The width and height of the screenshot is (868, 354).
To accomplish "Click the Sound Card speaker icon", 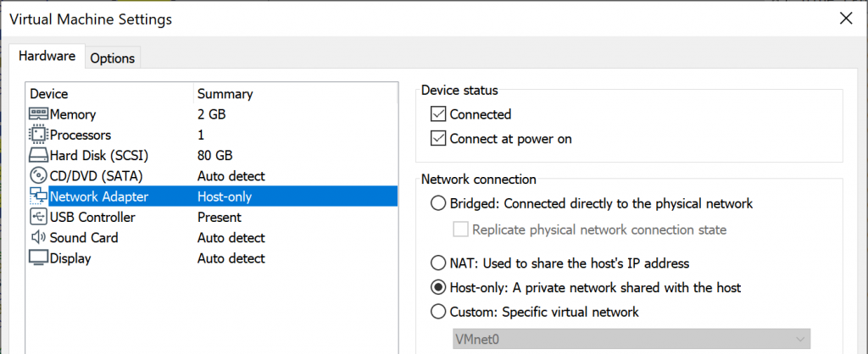I will (x=39, y=238).
